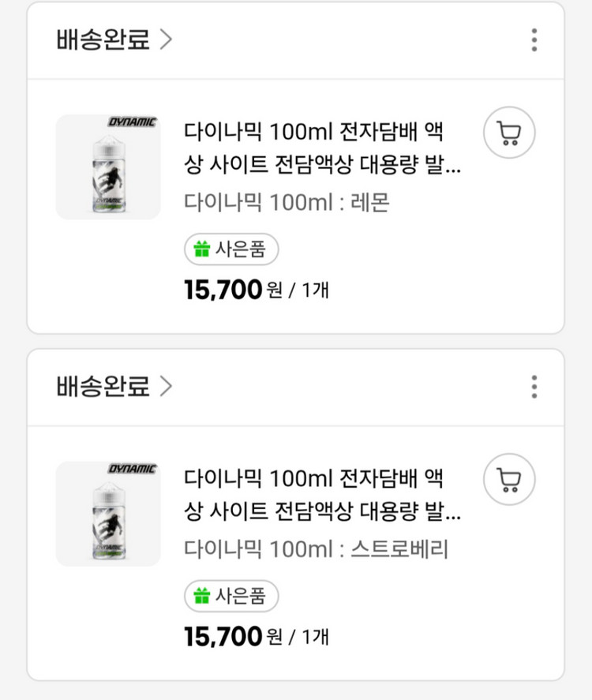Open the three-dot menu for the 레몬 order
The height and width of the screenshot is (700, 592).
tap(534, 39)
